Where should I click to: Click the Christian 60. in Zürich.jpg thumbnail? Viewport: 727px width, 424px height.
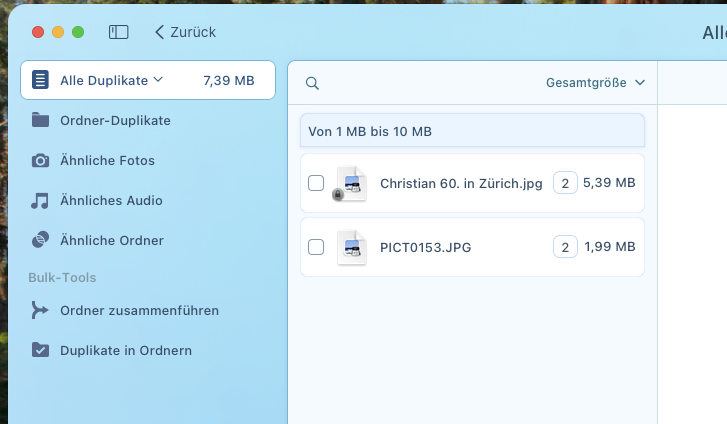click(351, 184)
